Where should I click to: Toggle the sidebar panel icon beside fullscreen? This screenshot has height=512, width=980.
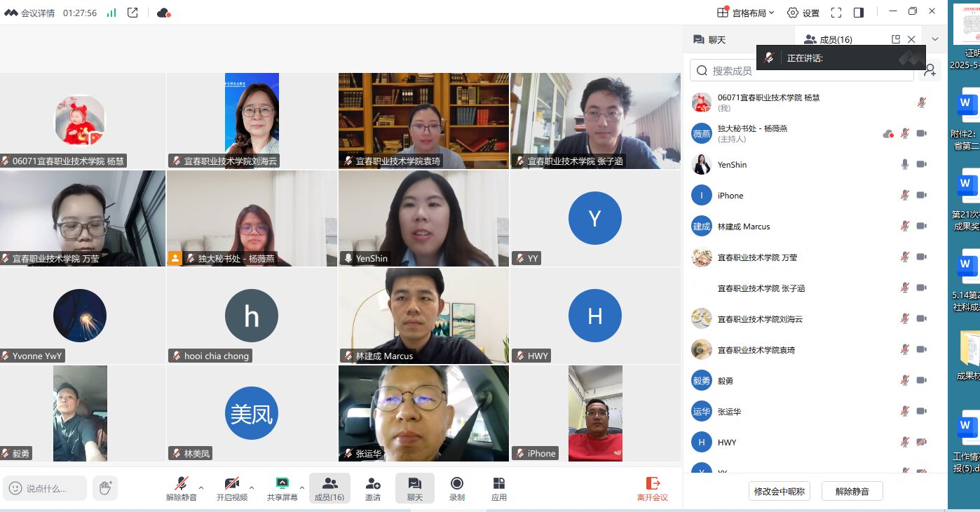[859, 13]
